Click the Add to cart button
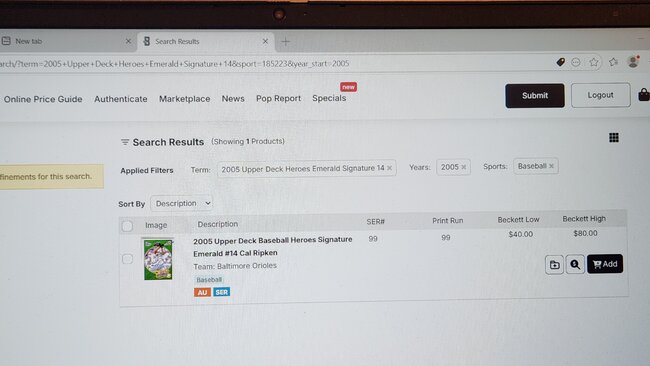The height and width of the screenshot is (366, 650). click(605, 264)
